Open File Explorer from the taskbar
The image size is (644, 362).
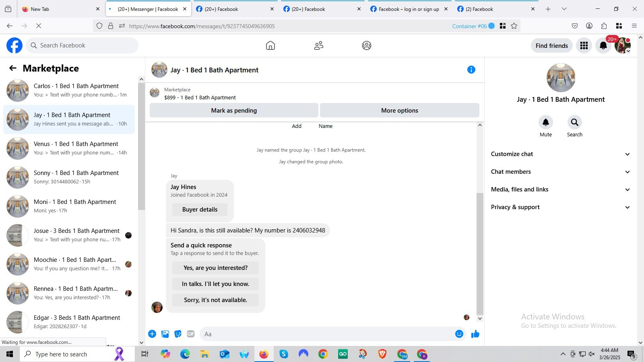coord(204,354)
